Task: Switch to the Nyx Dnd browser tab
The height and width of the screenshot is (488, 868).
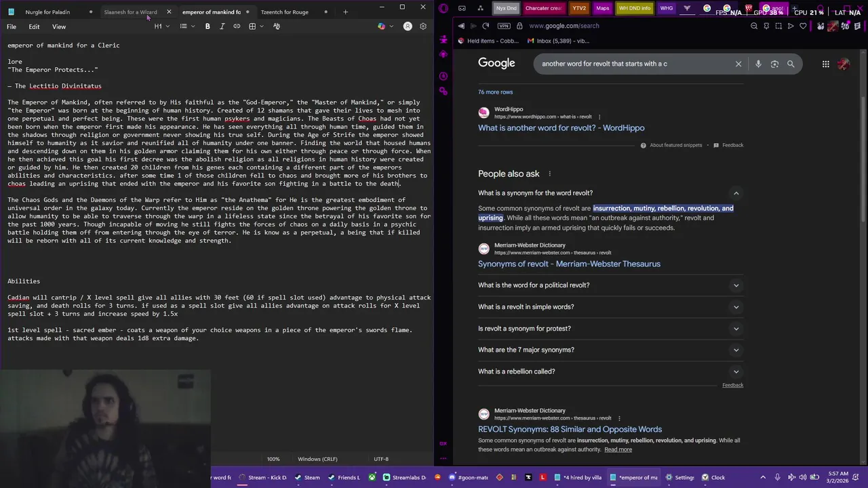Action: click(506, 8)
